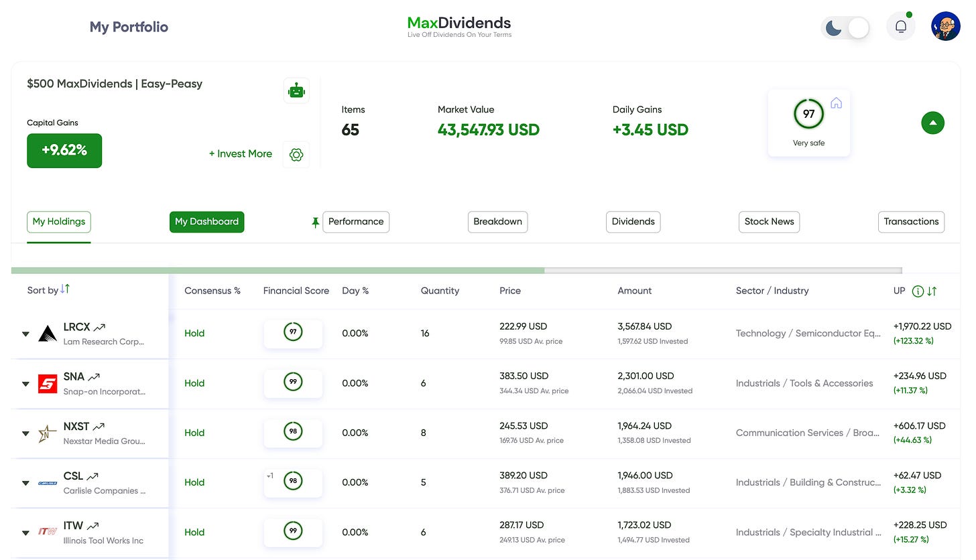976x560 pixels.
Task: Click the 287.17 USD ITW price
Action: [x=522, y=524]
